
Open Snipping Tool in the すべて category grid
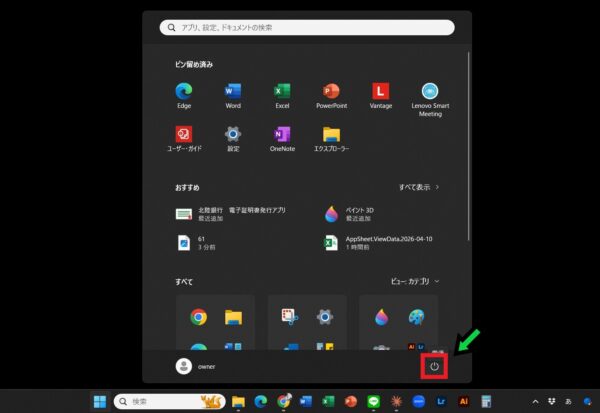(x=290, y=317)
